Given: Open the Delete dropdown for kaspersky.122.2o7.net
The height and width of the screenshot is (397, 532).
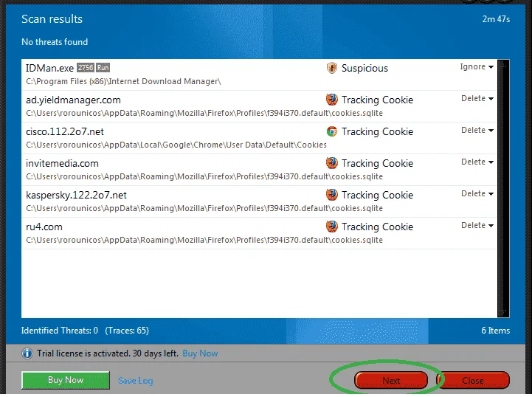Looking at the screenshot, I should tap(477, 194).
